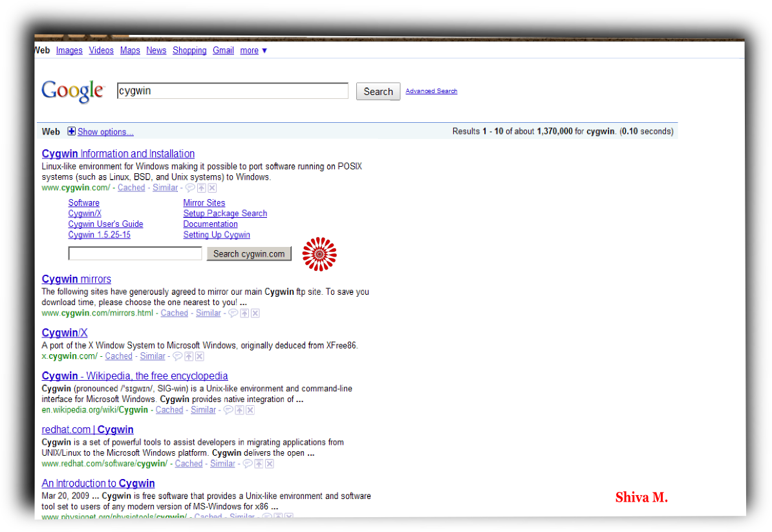Open 'Cygwin Information and Installation' result
The image size is (772, 532).
tap(118, 154)
